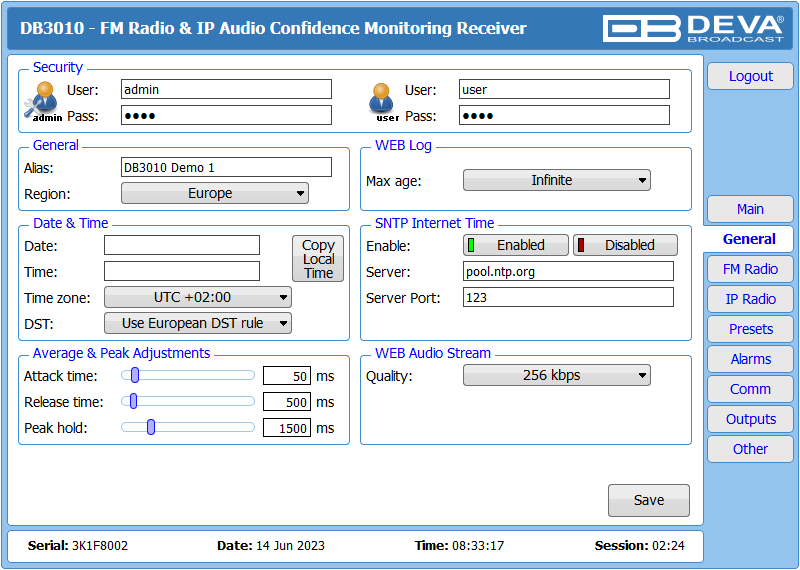
Task: Open the Outputs tab
Action: click(x=750, y=419)
